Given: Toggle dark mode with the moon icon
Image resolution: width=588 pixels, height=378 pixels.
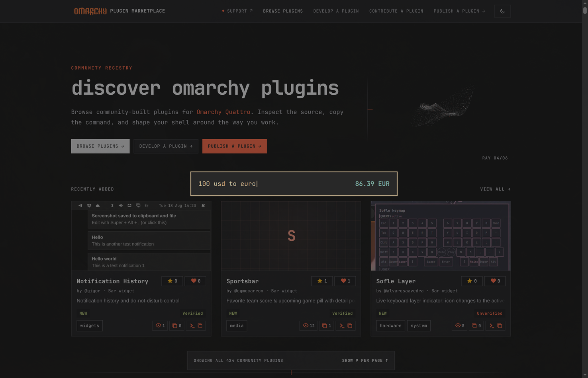Looking at the screenshot, I should click(502, 11).
